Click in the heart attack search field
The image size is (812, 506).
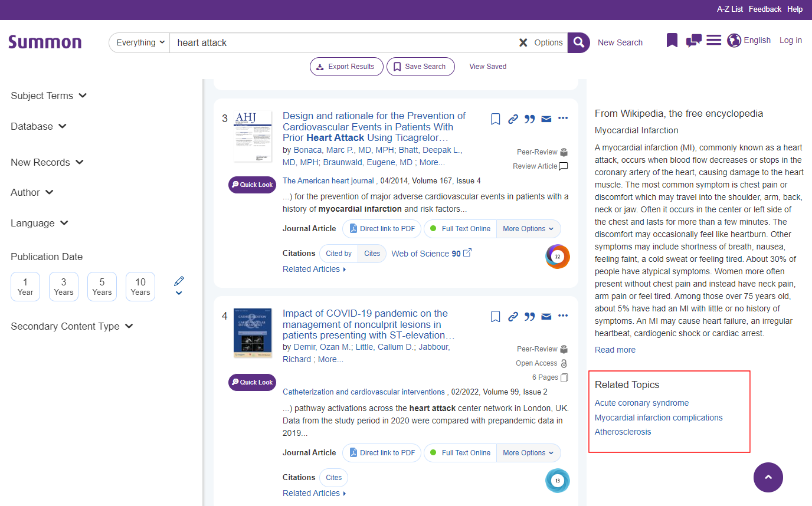coord(342,42)
